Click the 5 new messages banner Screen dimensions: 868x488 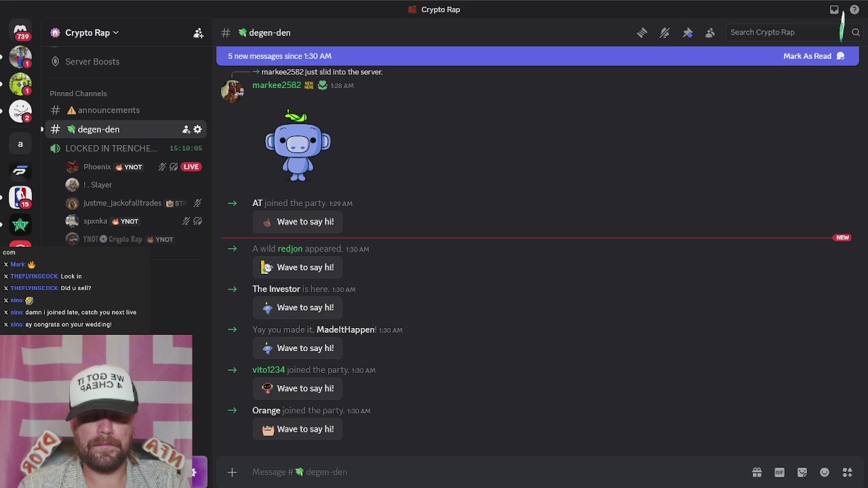(x=537, y=56)
